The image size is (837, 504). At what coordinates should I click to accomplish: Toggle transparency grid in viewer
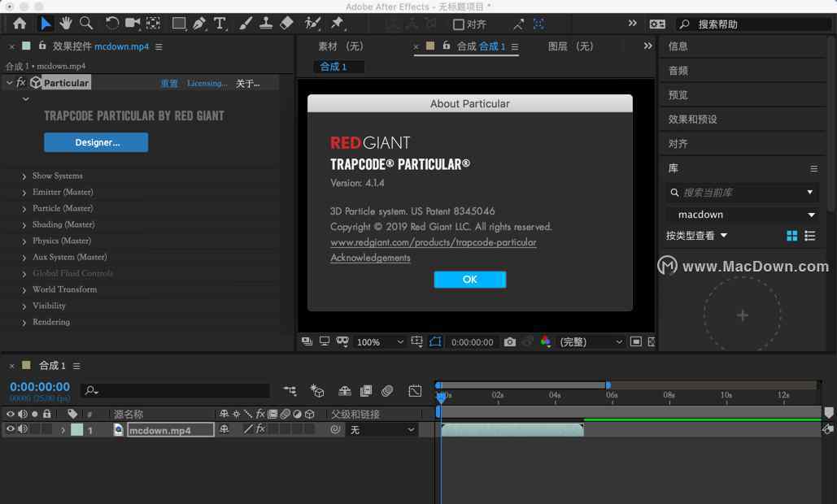[652, 341]
